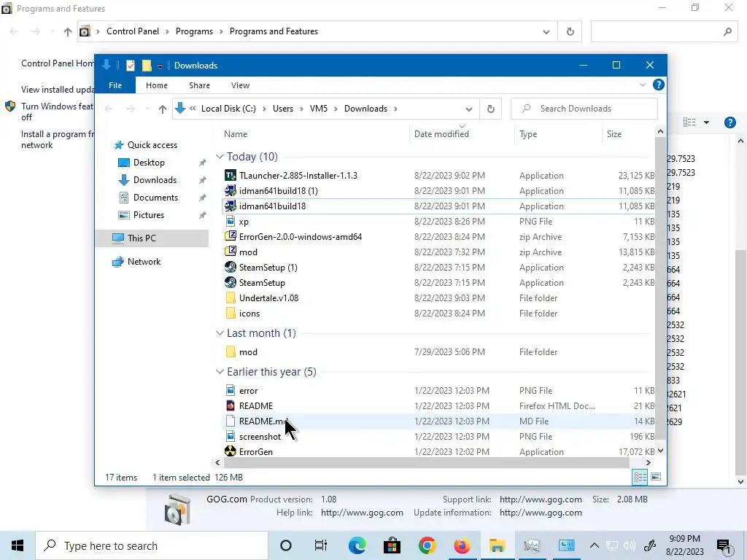Image resolution: width=747 pixels, height=560 pixels.
Task: Click the mod zip archive icon
Action: pyautogui.click(x=231, y=252)
